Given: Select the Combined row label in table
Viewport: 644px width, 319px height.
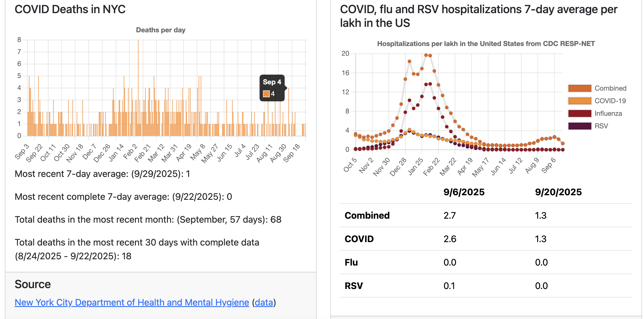Looking at the screenshot, I should coord(367,216).
